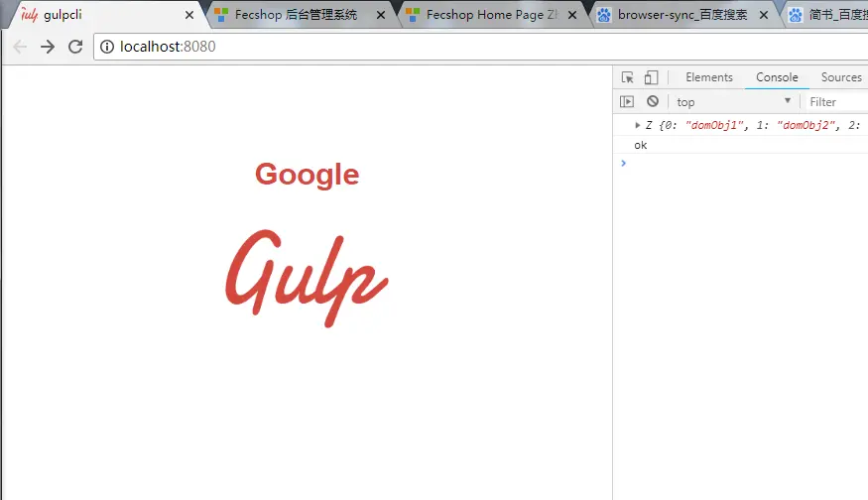
Task: Click the console input prompt arrow
Action: [x=623, y=163]
